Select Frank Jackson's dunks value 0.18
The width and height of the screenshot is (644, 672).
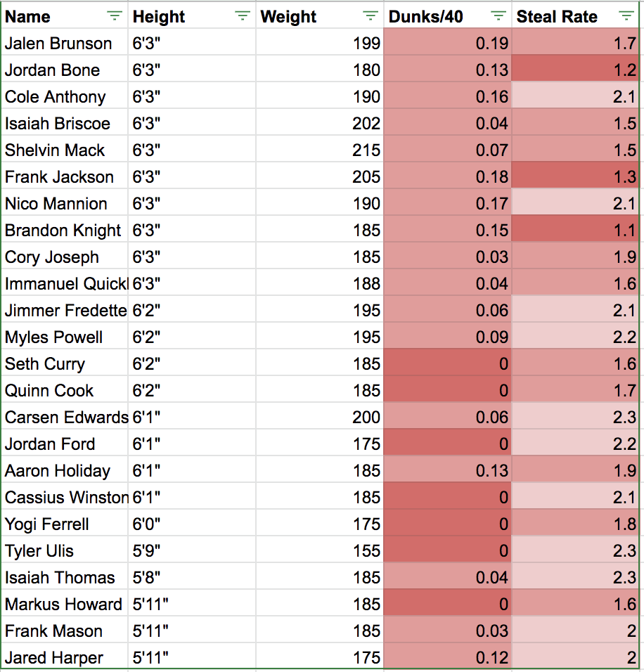(x=447, y=177)
